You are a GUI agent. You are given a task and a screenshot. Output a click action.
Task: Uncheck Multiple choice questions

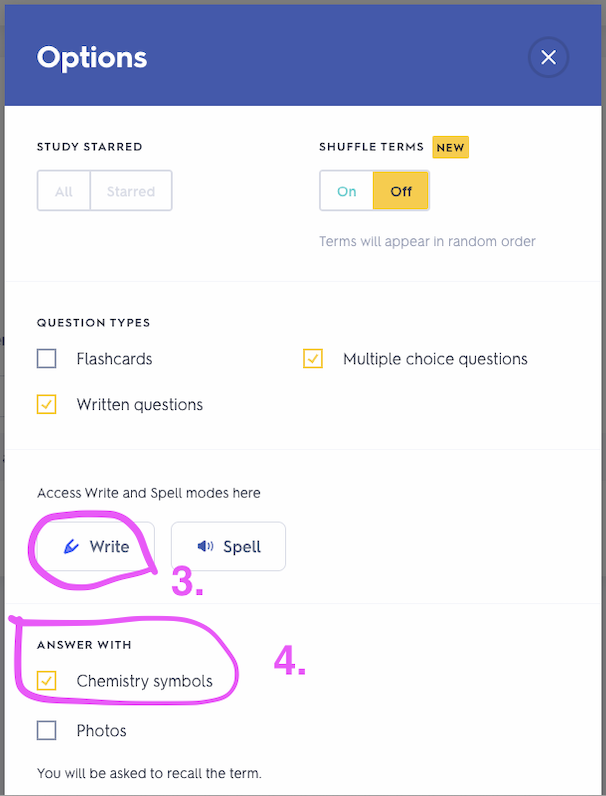pos(313,359)
